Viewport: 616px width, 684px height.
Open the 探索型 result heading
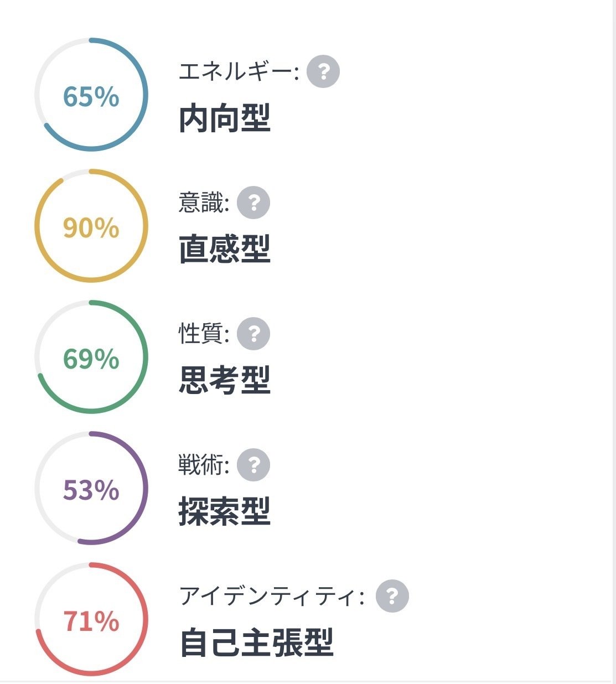(x=225, y=511)
